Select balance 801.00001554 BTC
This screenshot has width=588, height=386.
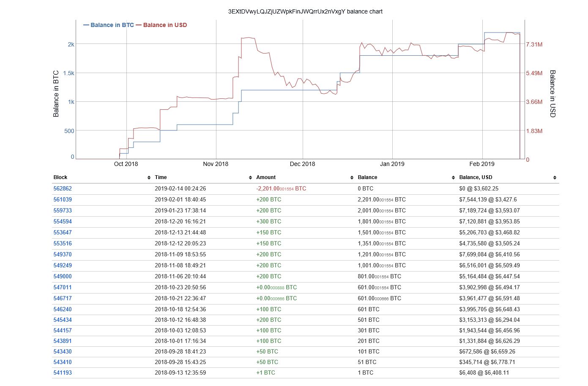coord(379,276)
